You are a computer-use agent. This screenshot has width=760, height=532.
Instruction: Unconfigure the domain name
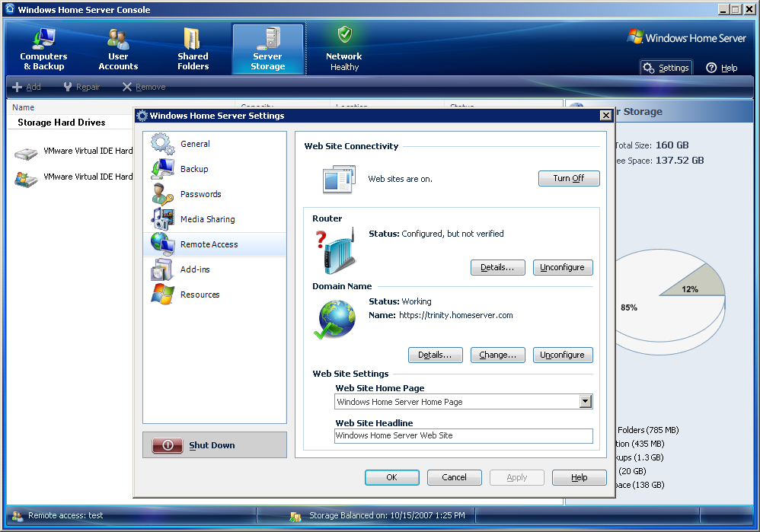click(x=563, y=355)
